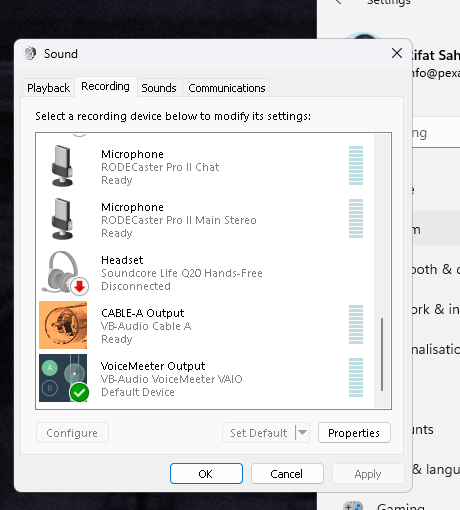Viewport: 460px width, 510px height.
Task: Confirm with the OK button
Action: 206,474
